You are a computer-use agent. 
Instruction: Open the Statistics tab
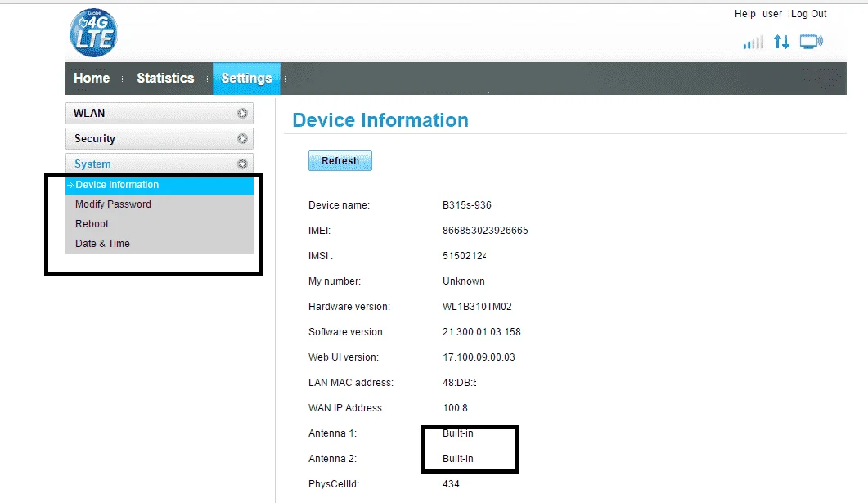165,78
